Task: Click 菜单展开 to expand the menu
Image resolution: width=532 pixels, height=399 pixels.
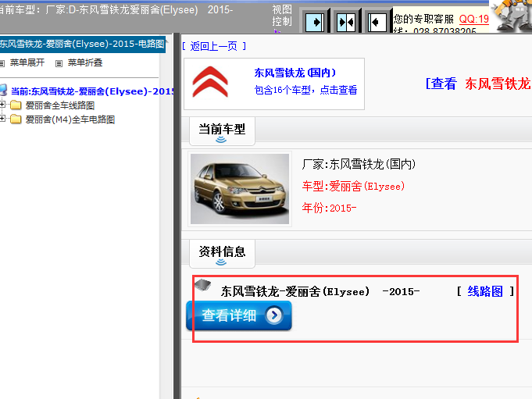Action: tap(27, 62)
